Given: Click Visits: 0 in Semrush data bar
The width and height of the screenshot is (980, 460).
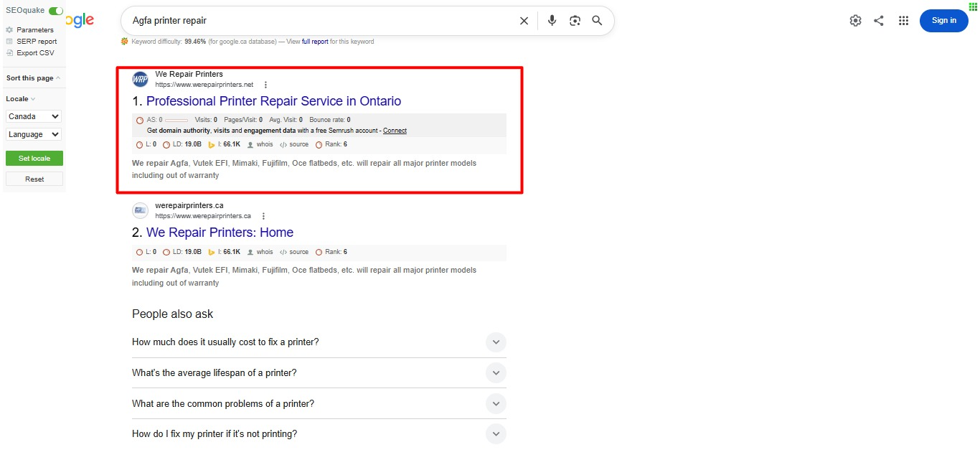Looking at the screenshot, I should (206, 120).
